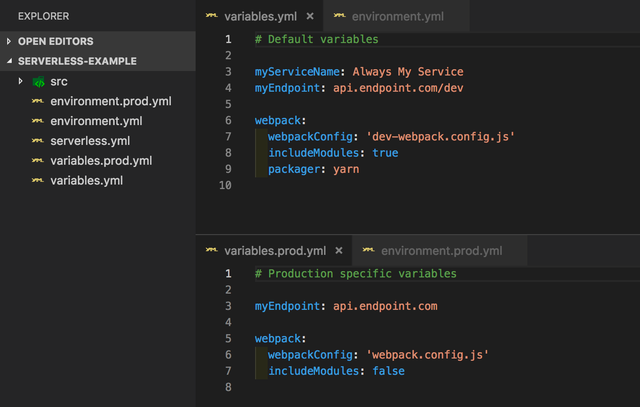Click the myEndpoint key in variables.prod.yml
This screenshot has width=640, height=407.
coord(287,306)
